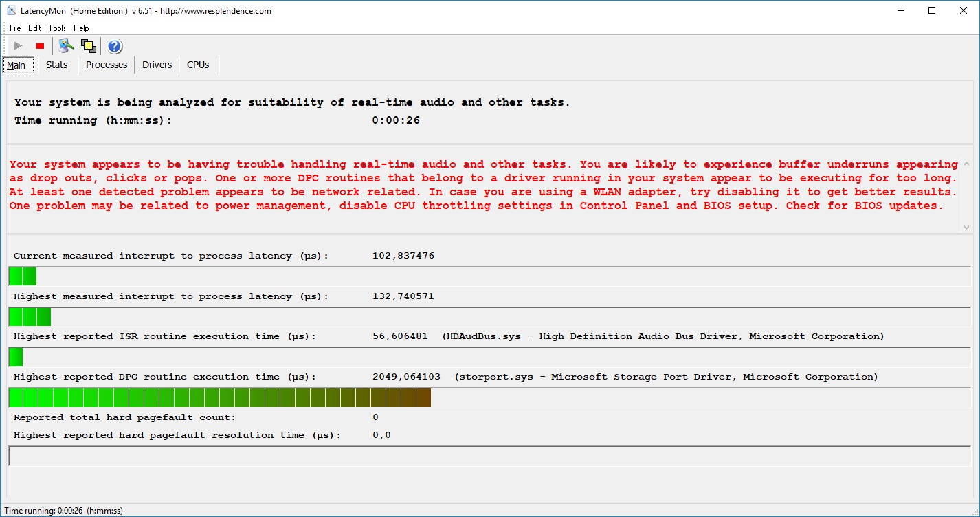
Task: Open the File menu
Action: 15,28
